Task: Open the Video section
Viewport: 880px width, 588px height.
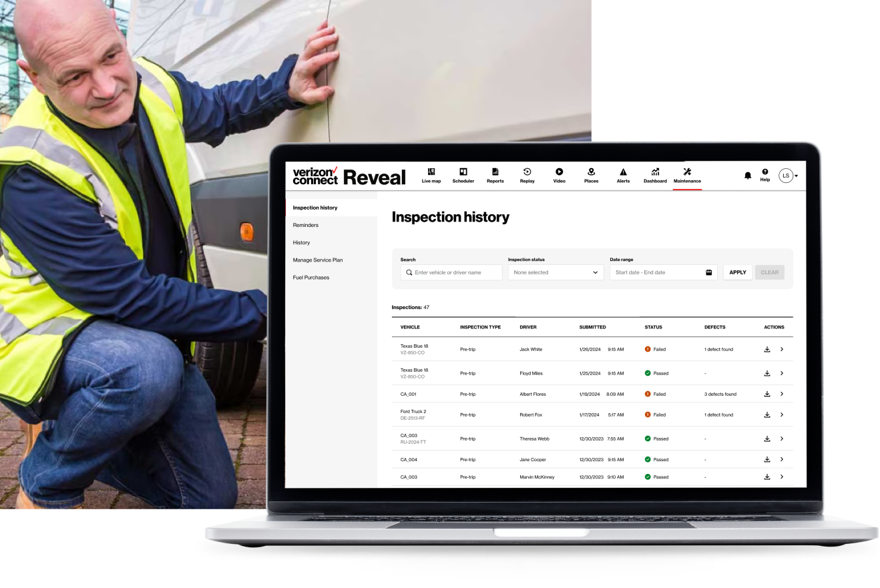Action: point(559,175)
